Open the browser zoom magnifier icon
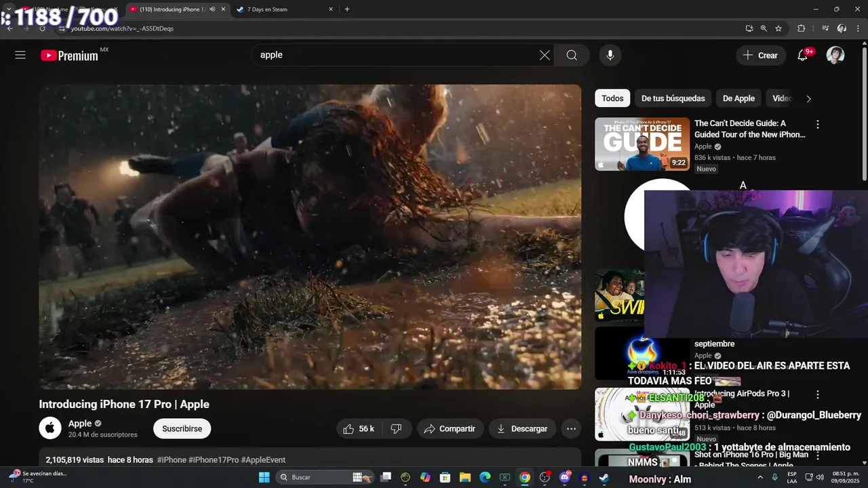This screenshot has height=488, width=868. tap(764, 28)
